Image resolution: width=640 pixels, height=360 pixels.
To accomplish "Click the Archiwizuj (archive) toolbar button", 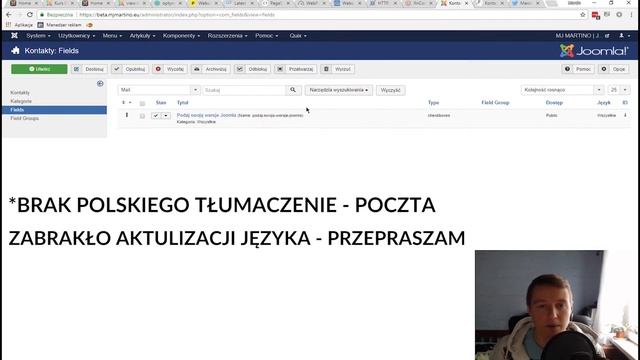I will click(210, 69).
